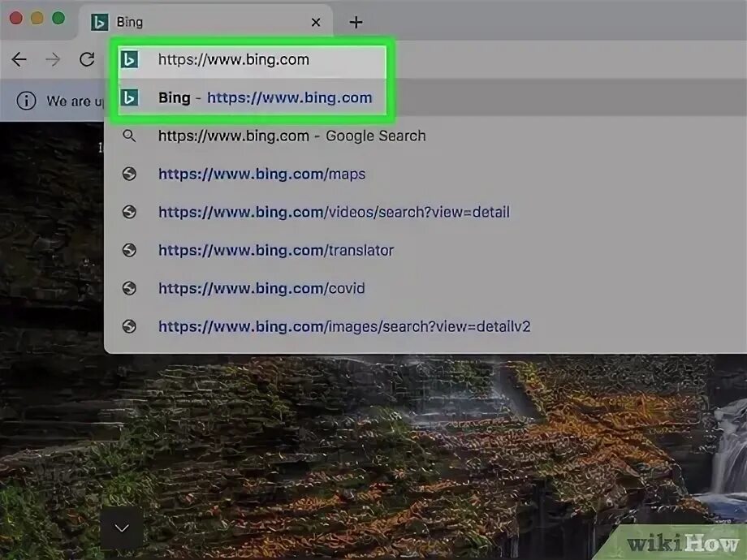Image resolution: width=747 pixels, height=560 pixels.
Task: Click the info circle icon in notification bar
Action: pyautogui.click(x=26, y=101)
